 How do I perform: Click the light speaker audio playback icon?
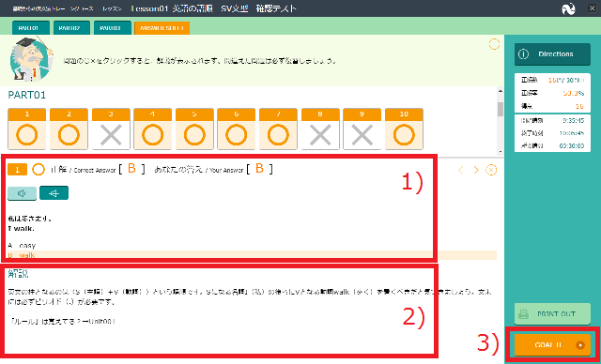[x=22, y=193]
